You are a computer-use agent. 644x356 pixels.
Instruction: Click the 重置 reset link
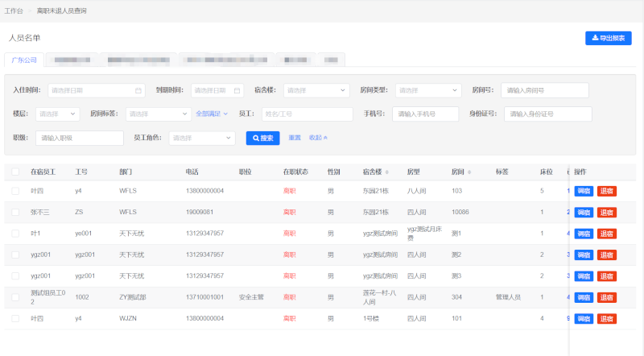[295, 138]
